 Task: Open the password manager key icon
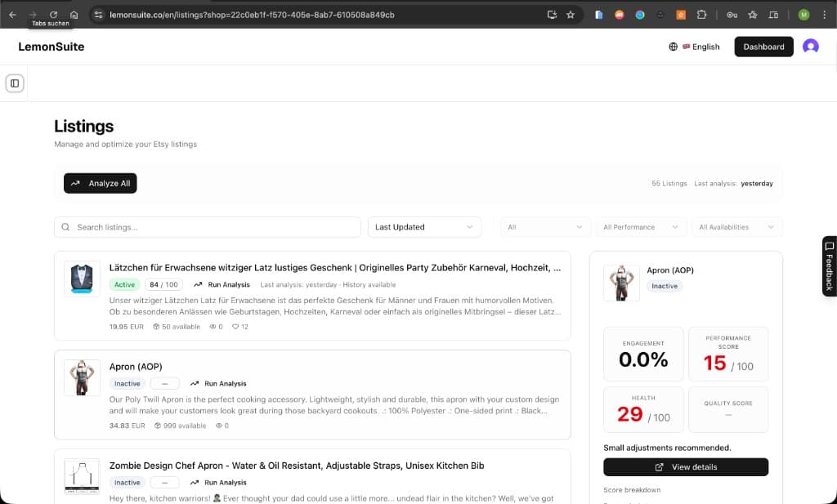(732, 15)
